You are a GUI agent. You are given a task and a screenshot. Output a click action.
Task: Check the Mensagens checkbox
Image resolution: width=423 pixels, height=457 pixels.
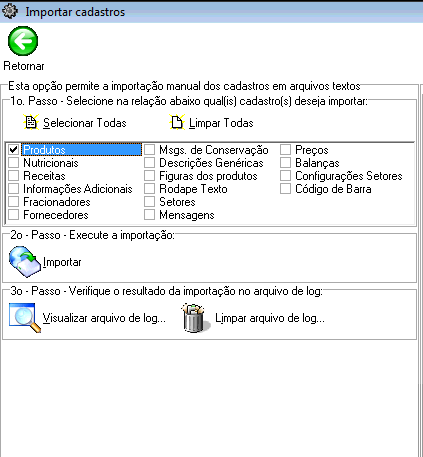[x=149, y=215]
